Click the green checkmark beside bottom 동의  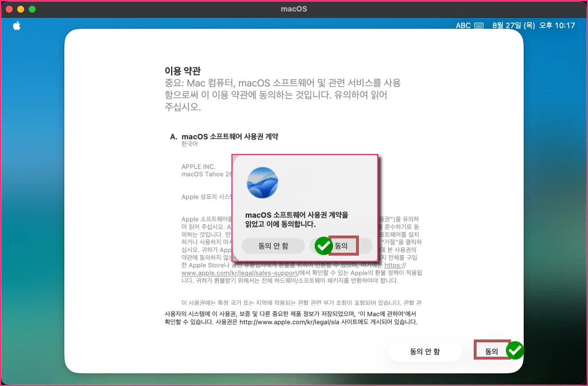515,350
